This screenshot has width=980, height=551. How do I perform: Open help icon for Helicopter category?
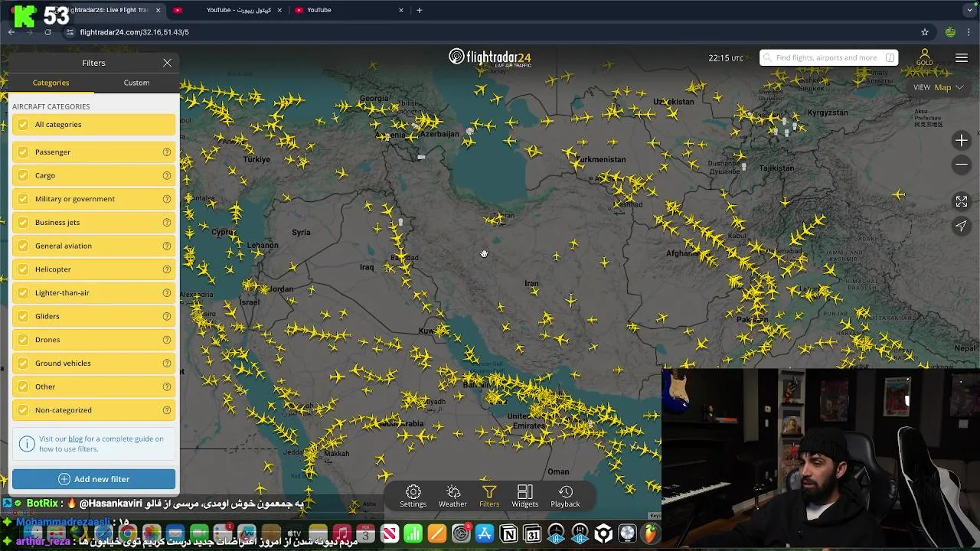point(166,269)
